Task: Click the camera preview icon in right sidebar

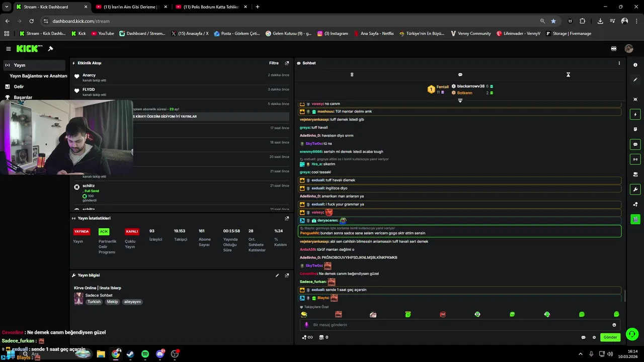Action: click(635, 174)
